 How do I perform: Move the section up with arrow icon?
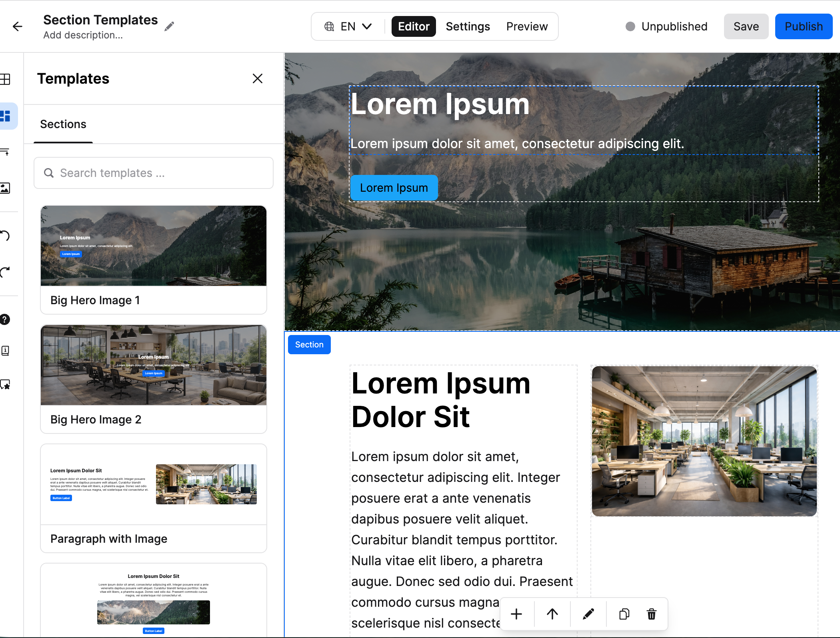coord(552,614)
